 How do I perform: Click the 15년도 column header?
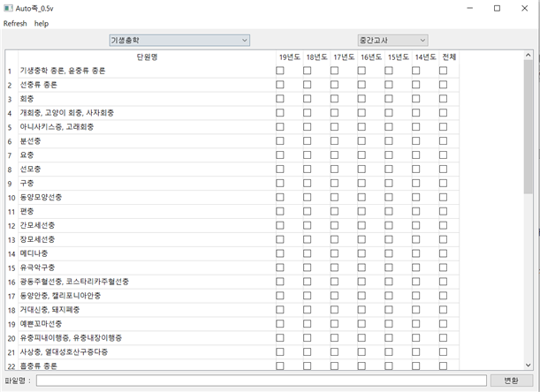tap(398, 57)
